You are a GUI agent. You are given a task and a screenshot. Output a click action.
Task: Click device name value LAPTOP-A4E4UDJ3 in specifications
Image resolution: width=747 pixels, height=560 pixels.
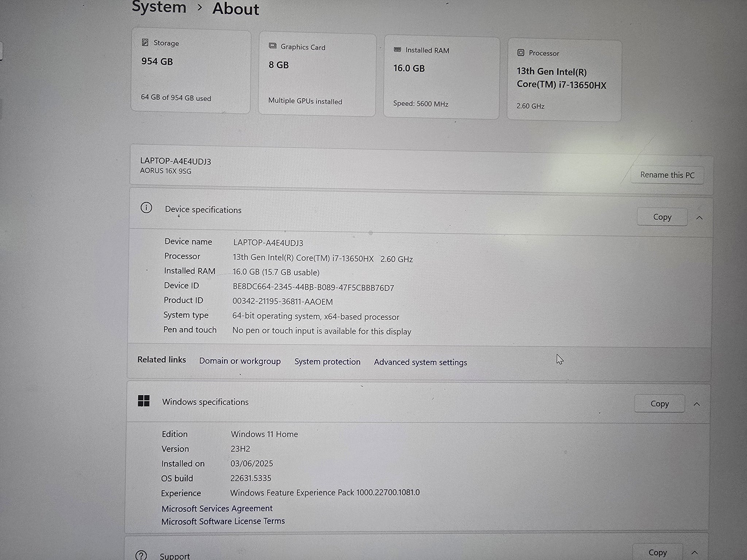268,243
